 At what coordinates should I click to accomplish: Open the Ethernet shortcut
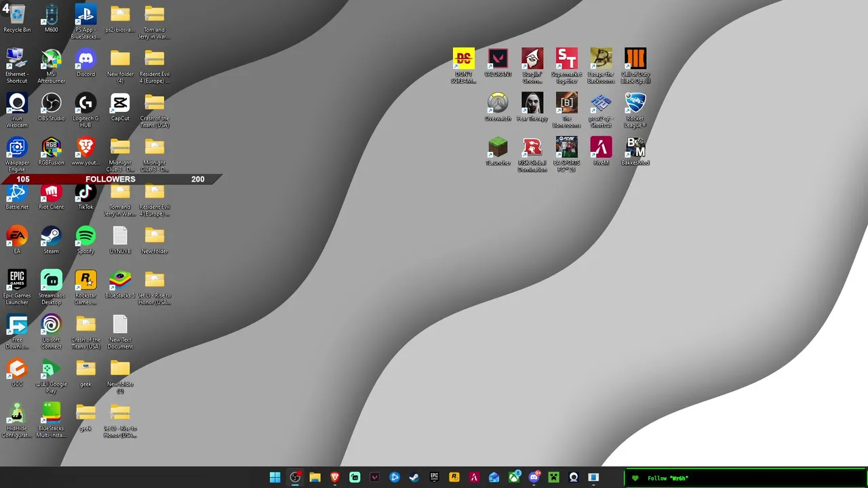(x=17, y=66)
